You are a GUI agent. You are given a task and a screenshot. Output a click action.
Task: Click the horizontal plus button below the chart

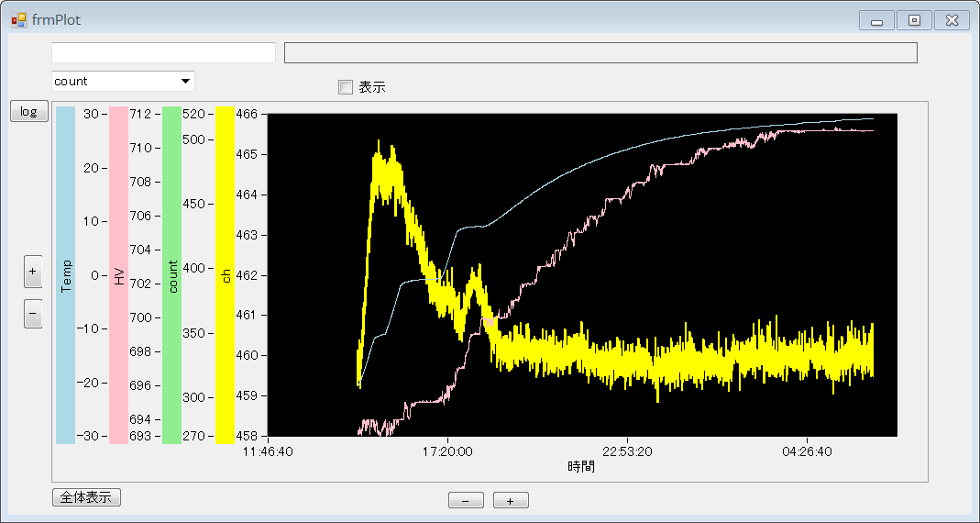click(x=511, y=500)
